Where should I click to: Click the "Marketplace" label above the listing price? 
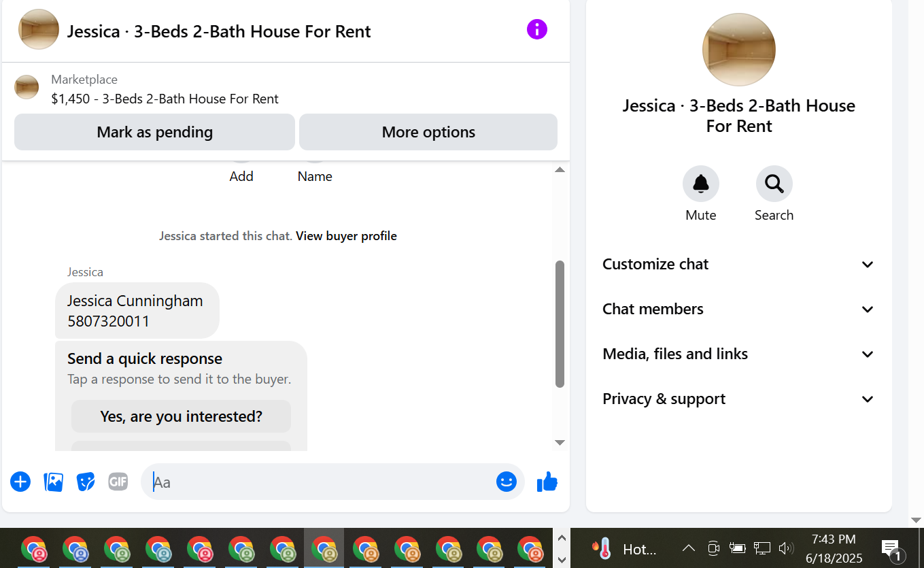tap(84, 80)
